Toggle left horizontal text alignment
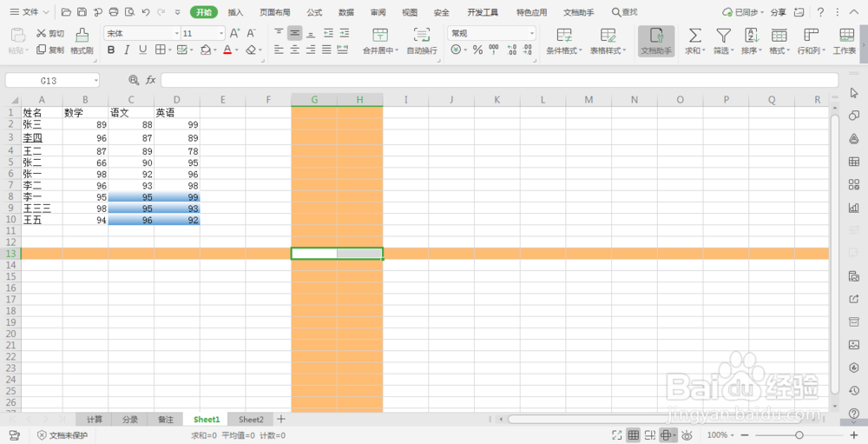 [x=279, y=50]
